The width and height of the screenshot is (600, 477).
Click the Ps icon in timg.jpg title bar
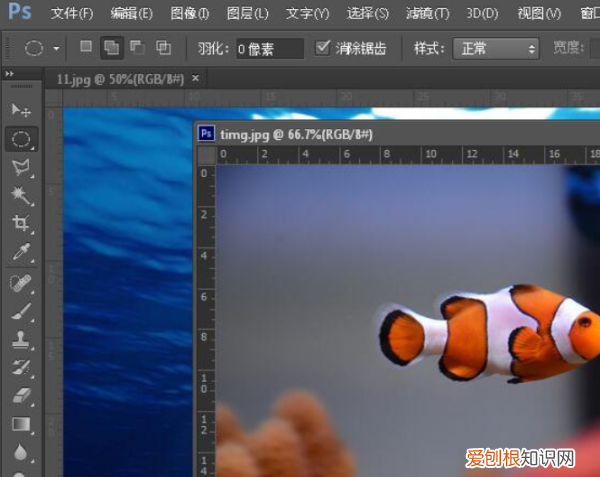click(206, 134)
